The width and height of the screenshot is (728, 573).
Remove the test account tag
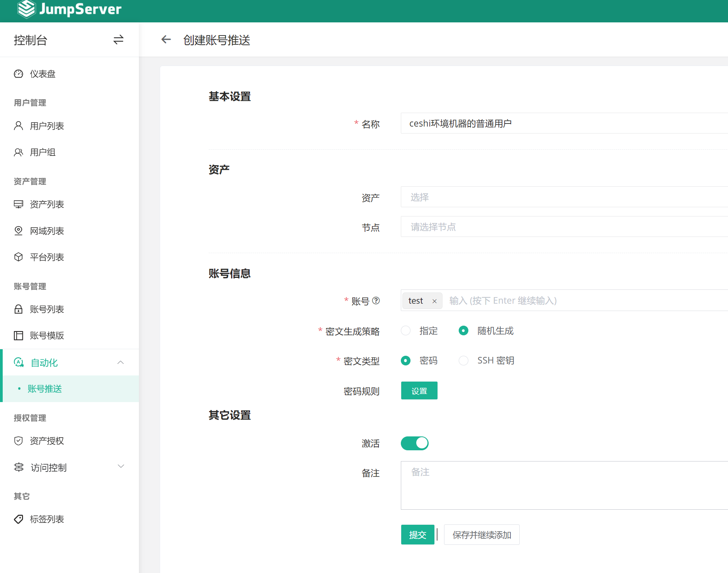click(x=434, y=301)
